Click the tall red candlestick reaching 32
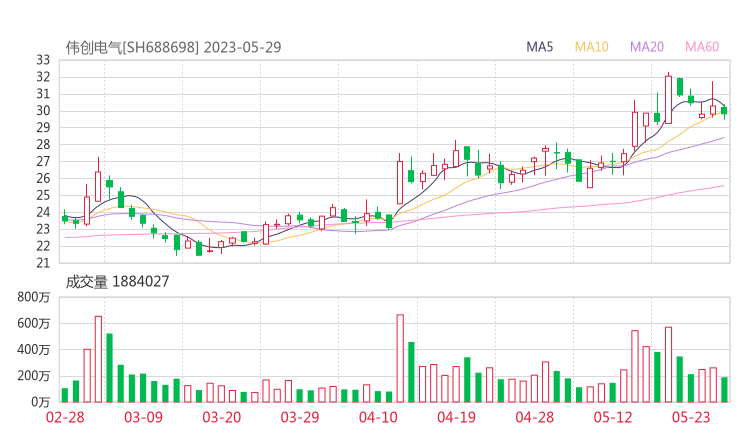Image resolution: width=740 pixels, height=440 pixels. (x=668, y=99)
